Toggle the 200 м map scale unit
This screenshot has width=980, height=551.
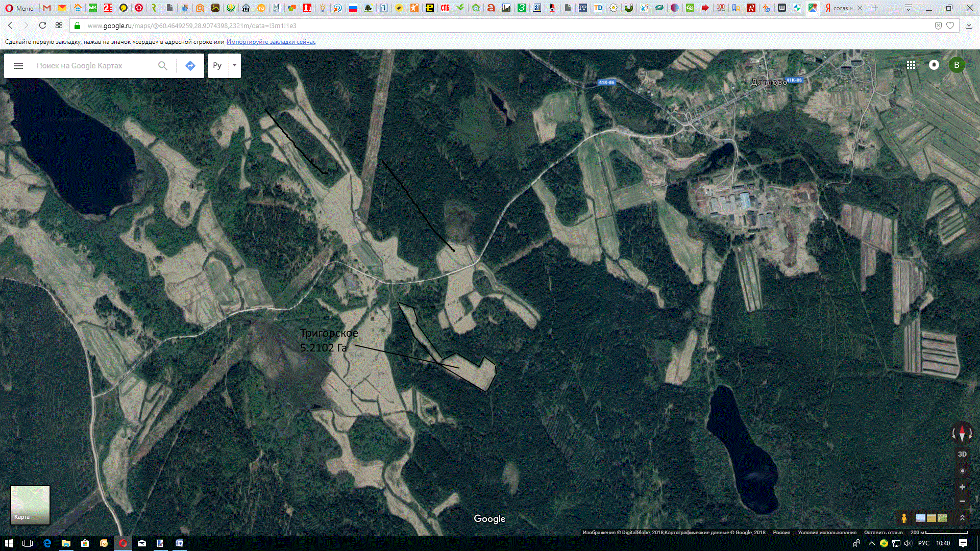click(939, 533)
